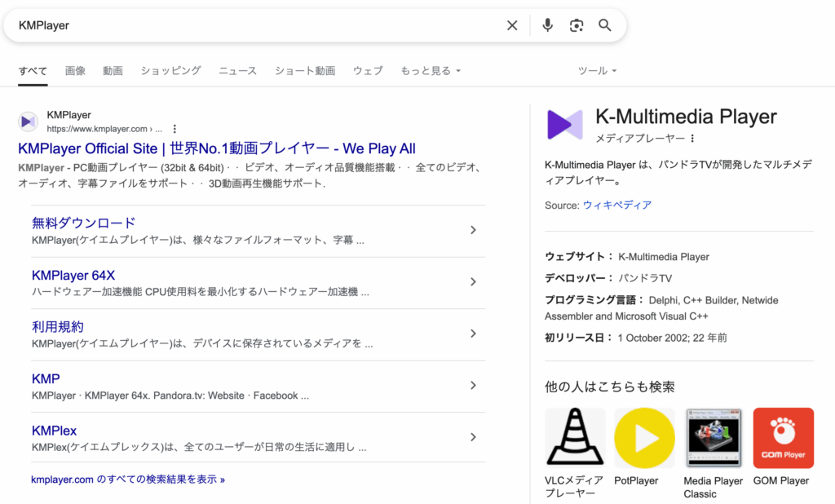
Task: Open image search with the camera lens icon
Action: pyautogui.click(x=577, y=25)
